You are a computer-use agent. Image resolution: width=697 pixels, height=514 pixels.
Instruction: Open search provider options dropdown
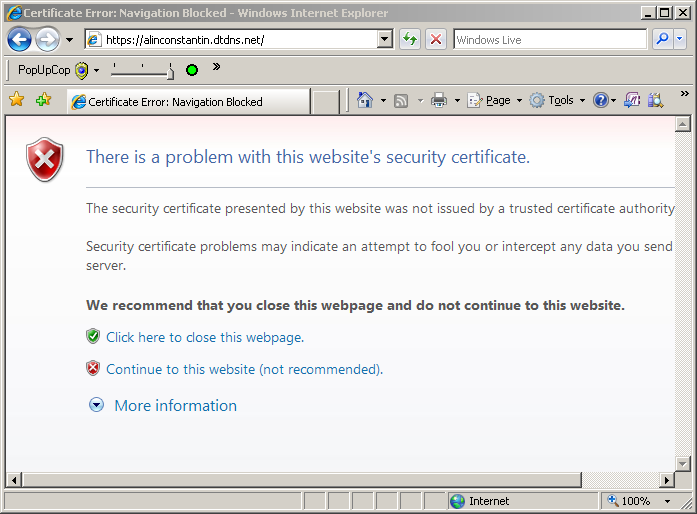(x=680, y=39)
